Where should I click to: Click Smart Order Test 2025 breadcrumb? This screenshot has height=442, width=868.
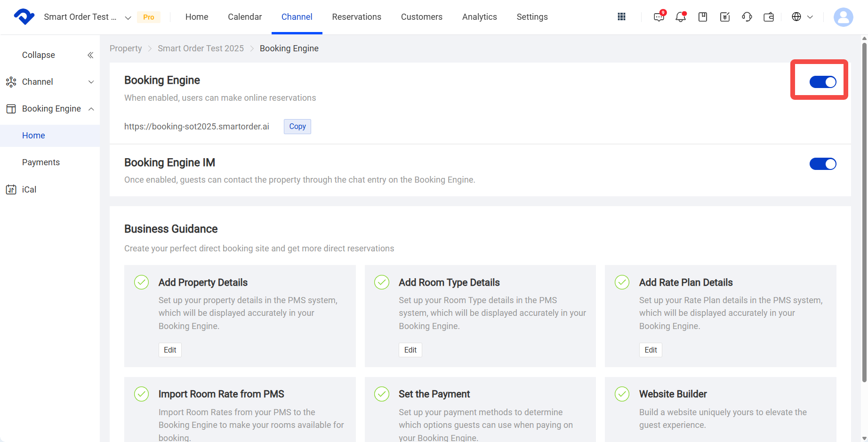pos(201,48)
